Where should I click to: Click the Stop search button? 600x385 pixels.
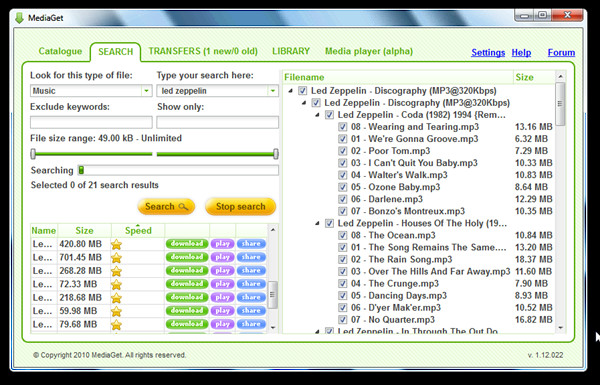pos(240,207)
